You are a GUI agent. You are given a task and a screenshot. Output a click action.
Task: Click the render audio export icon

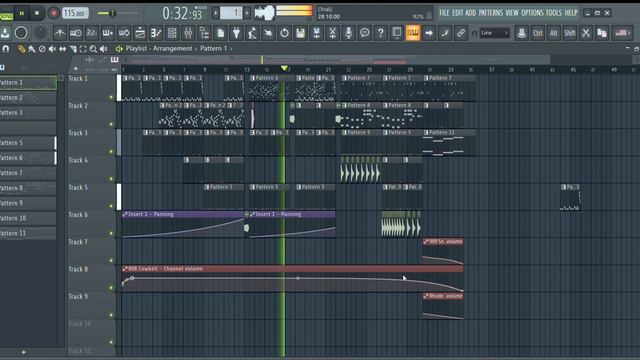316,33
